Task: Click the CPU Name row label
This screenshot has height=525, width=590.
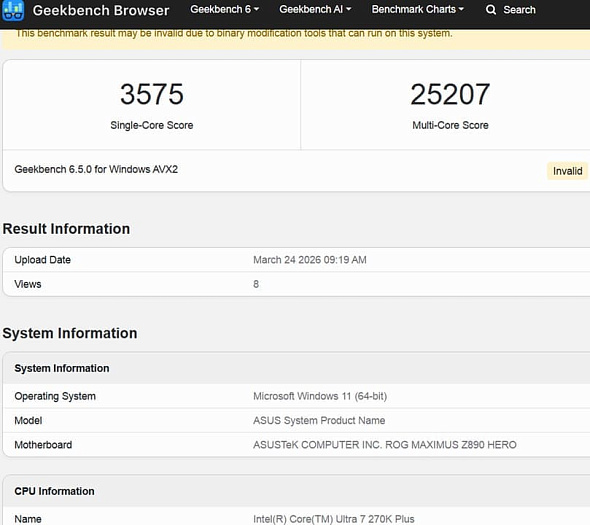Action: coord(28,519)
